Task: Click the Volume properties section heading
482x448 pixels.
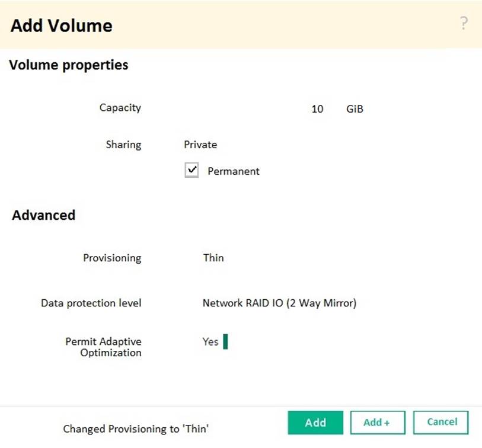Action: coord(69,65)
